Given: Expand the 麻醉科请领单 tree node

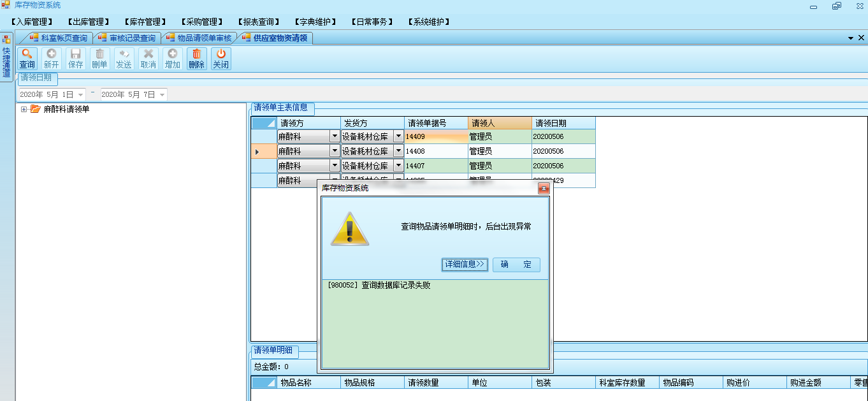Looking at the screenshot, I should [x=24, y=109].
